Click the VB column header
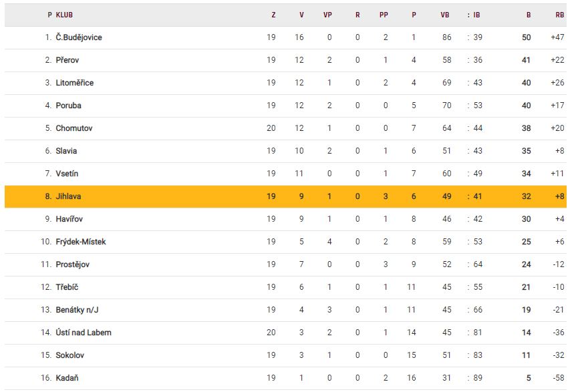This screenshot has height=392, width=574. point(445,15)
